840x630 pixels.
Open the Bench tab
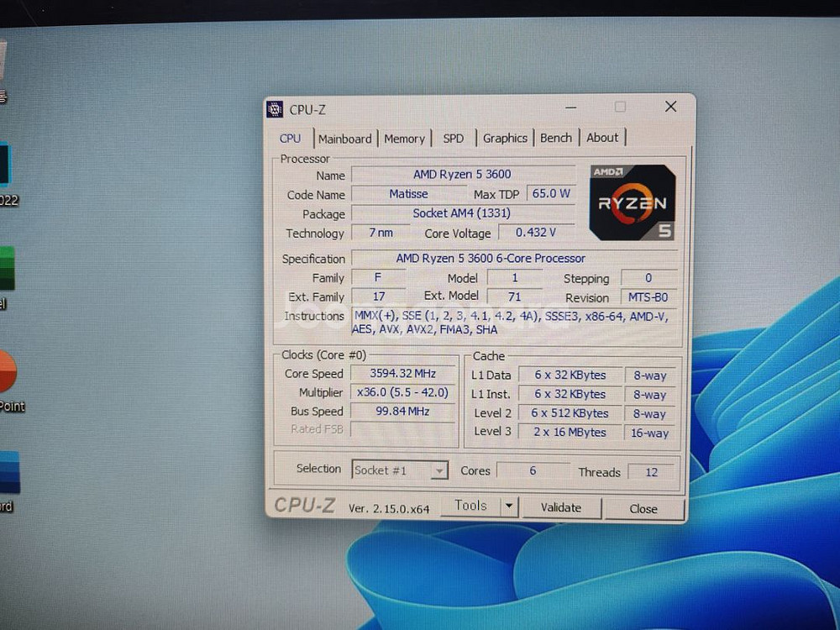point(555,138)
